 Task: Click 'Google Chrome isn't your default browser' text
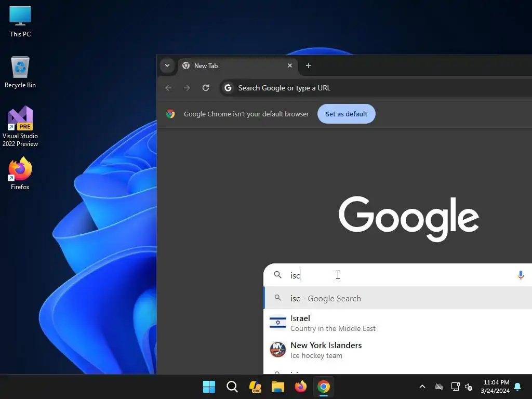pyautogui.click(x=246, y=114)
